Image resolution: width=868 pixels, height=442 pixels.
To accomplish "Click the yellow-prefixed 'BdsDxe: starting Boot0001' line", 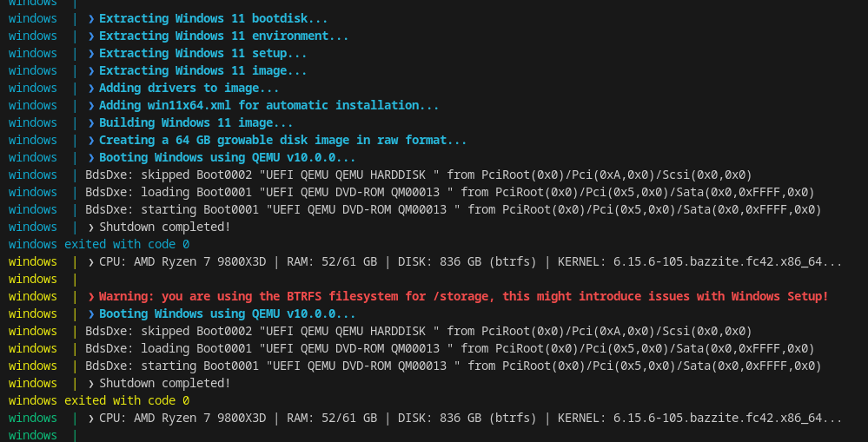I will coord(454,366).
